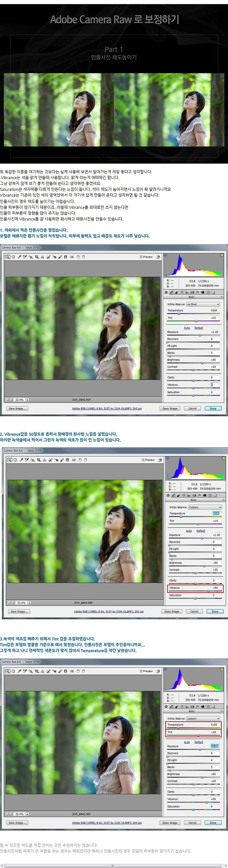Image resolution: width=228 pixels, height=868 pixels.
Task: Select Crop tool in second Camera Raw window
Action: click(x=39, y=459)
